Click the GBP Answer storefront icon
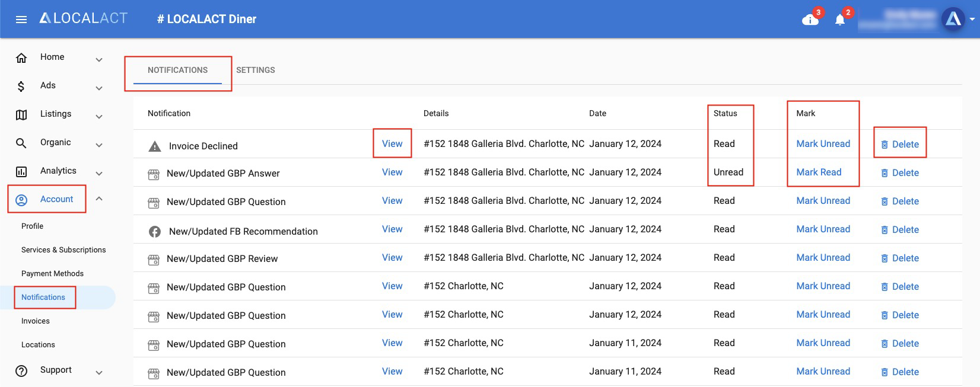The height and width of the screenshot is (387, 980). click(x=154, y=174)
